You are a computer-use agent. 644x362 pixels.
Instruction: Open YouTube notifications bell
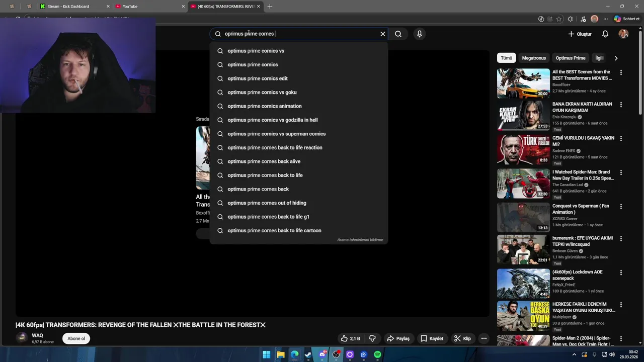pos(605,34)
